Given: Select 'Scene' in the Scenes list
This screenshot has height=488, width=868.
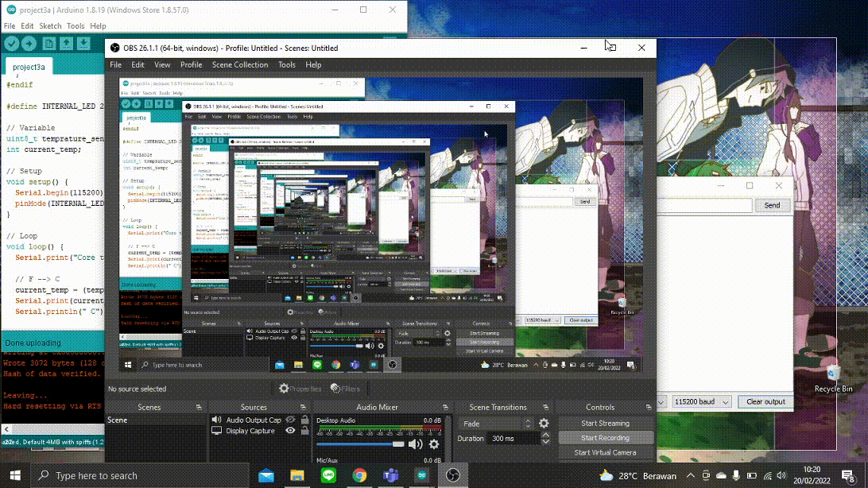Looking at the screenshot, I should (156, 420).
